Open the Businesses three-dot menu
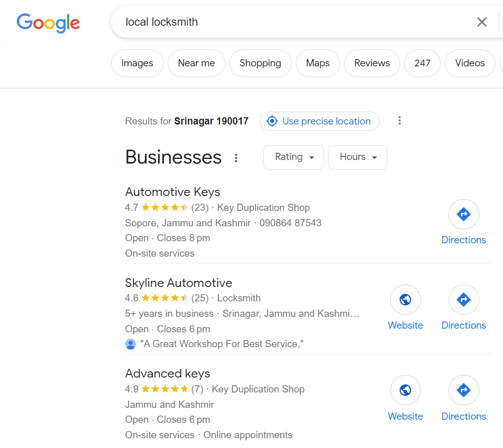 click(236, 158)
